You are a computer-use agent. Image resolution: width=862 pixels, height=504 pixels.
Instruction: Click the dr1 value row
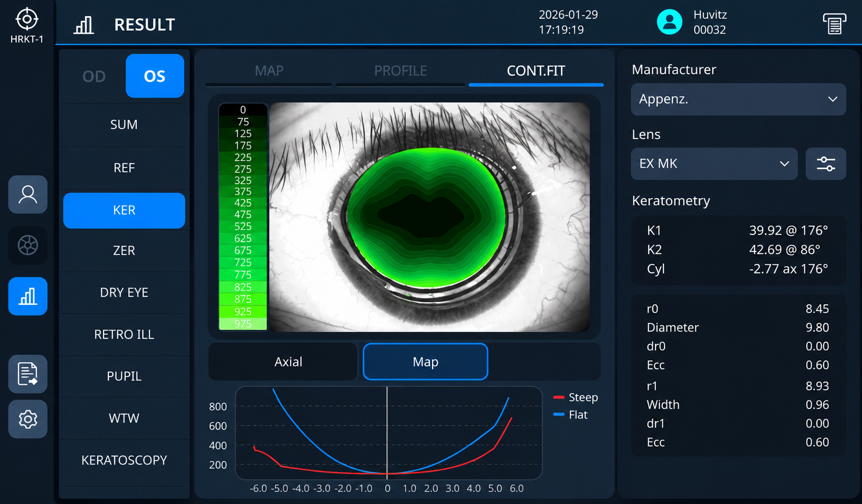(x=738, y=424)
